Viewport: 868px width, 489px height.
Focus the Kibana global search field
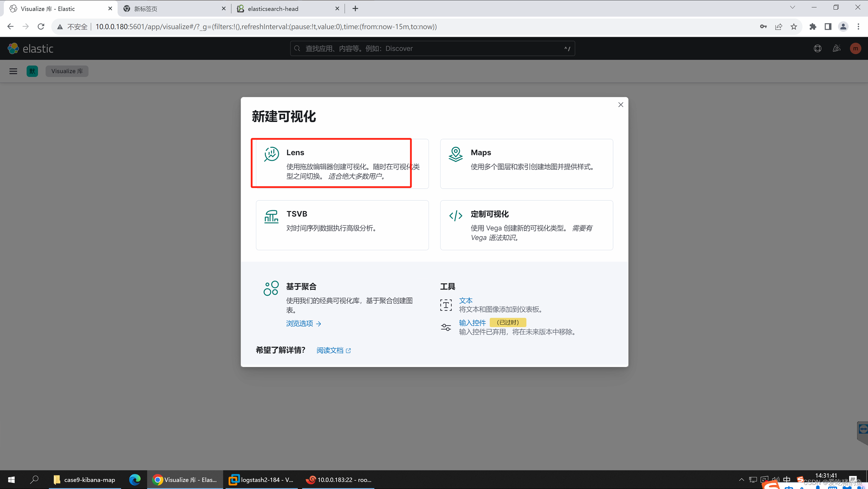point(432,49)
